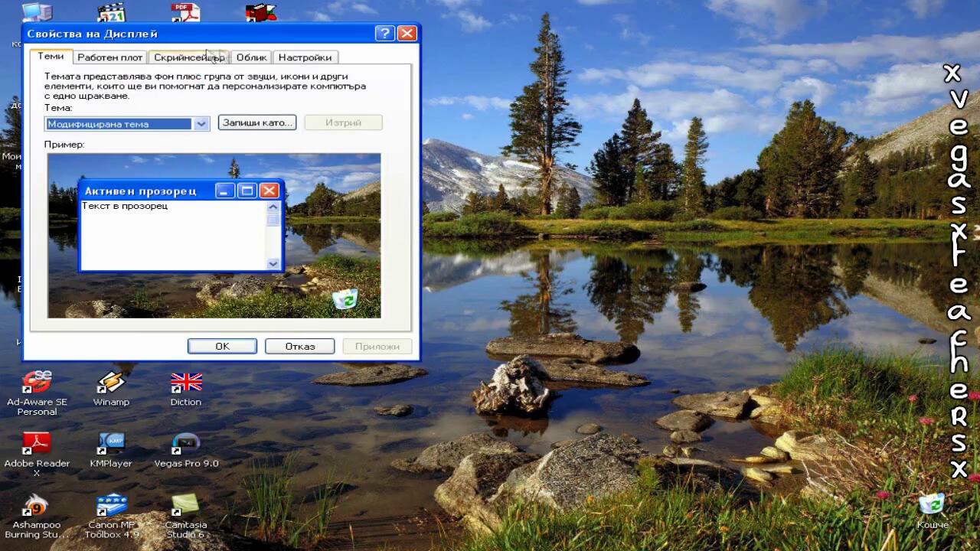Launch Winamp from the desktop
Screen dimensions: 980x551
[111, 383]
